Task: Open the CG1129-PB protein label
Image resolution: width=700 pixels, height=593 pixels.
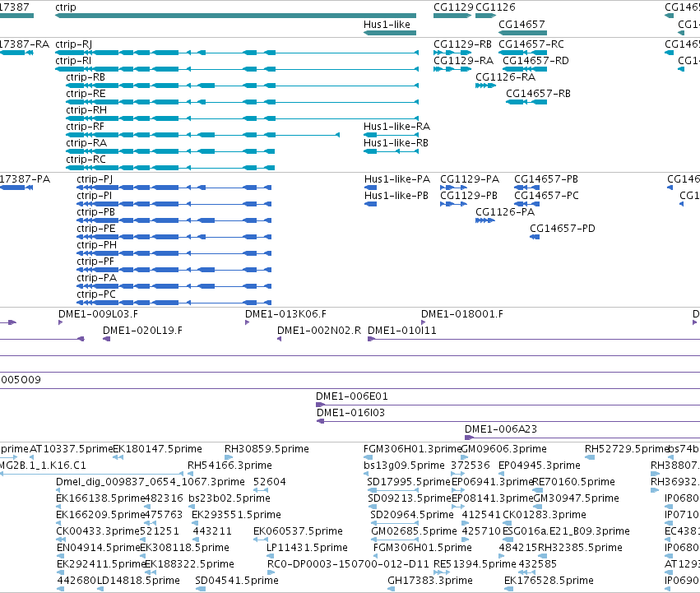Action: tap(469, 196)
